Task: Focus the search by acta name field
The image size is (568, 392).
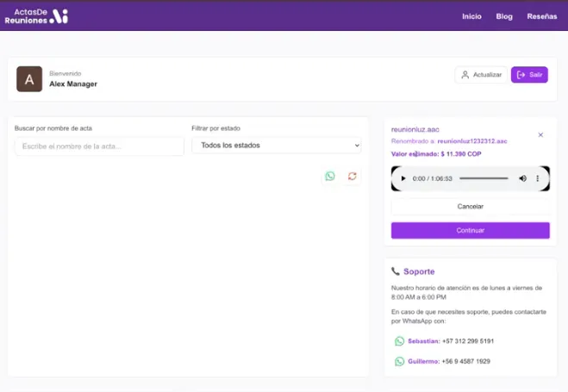Action: pyautogui.click(x=99, y=146)
